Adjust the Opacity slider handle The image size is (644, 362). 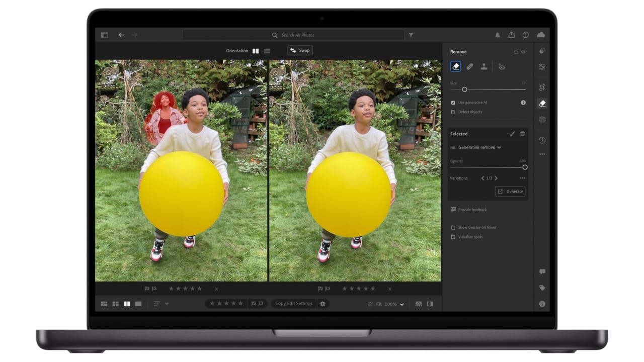point(525,167)
